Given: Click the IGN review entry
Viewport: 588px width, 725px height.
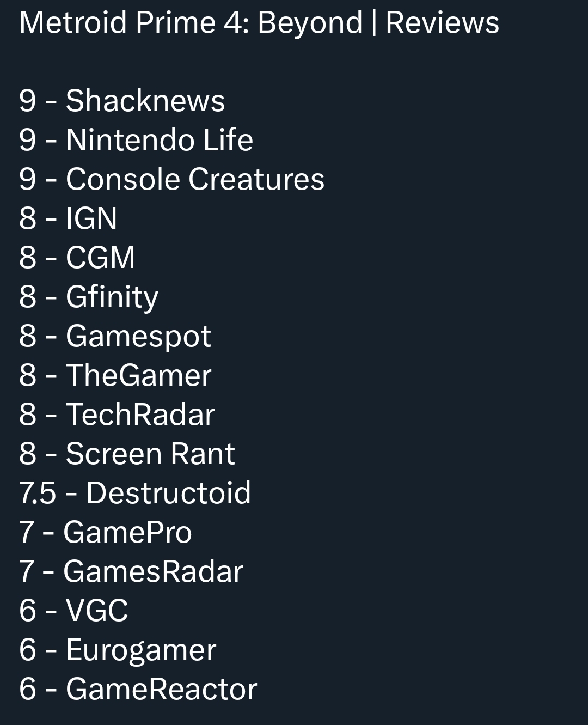Looking at the screenshot, I should 91,218.
